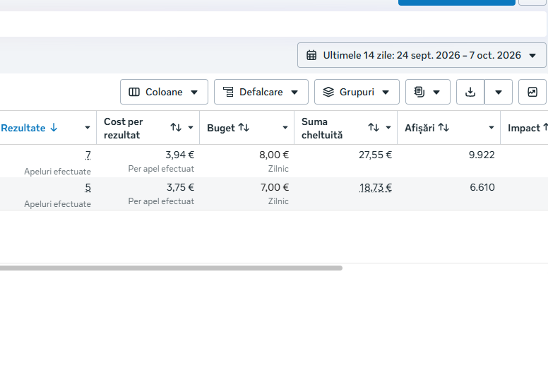Viewport: 548px width, 392px height.
Task: Click the export download icon button
Action: click(470, 92)
